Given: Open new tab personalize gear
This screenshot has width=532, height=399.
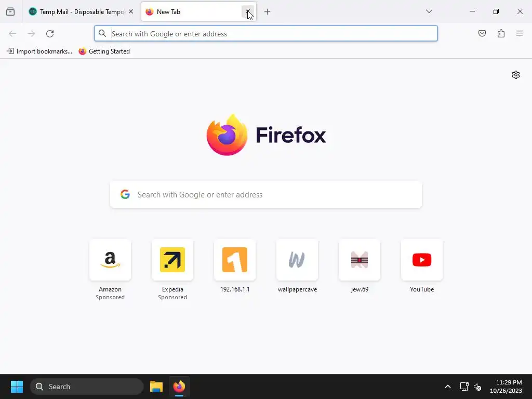Looking at the screenshot, I should pyautogui.click(x=516, y=75).
